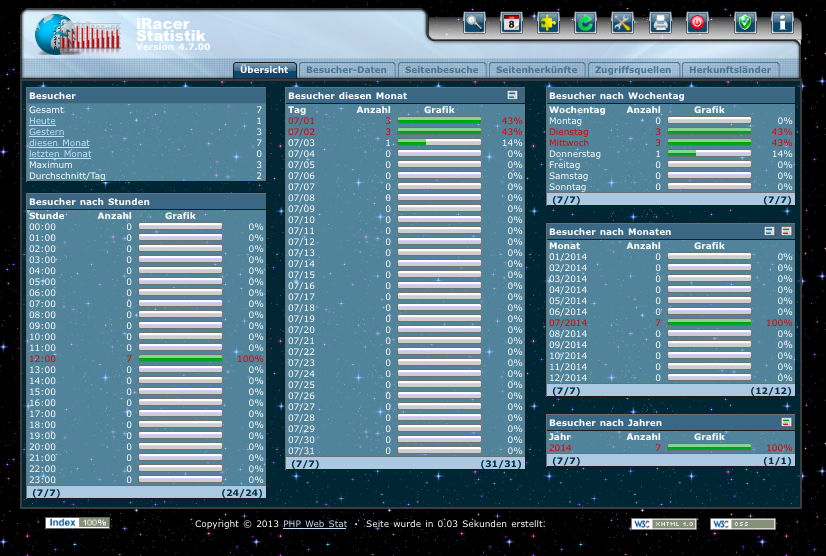Open the calendar icon in toolbar

point(510,22)
